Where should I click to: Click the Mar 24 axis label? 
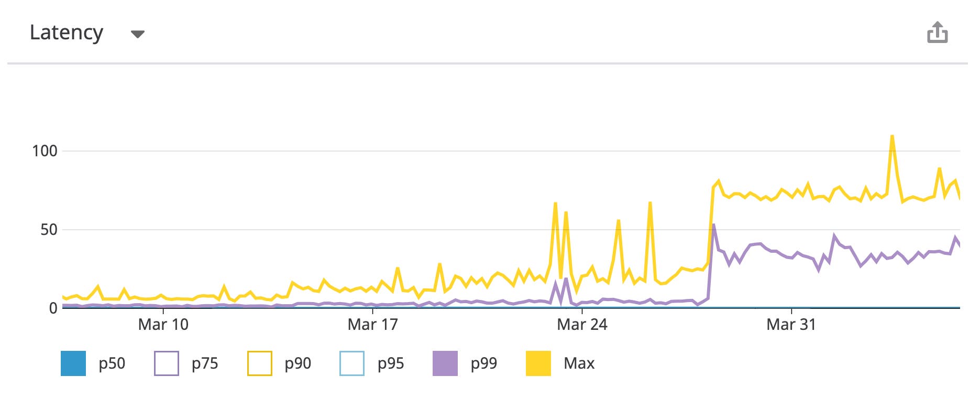coord(583,324)
